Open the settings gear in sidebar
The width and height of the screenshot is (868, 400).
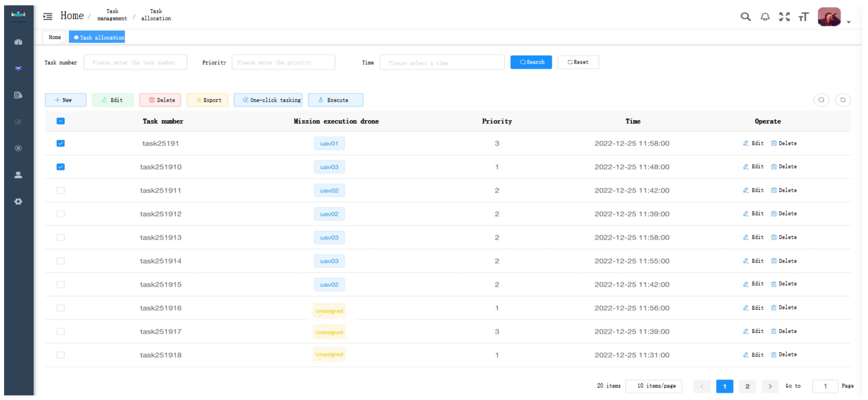coord(18,202)
